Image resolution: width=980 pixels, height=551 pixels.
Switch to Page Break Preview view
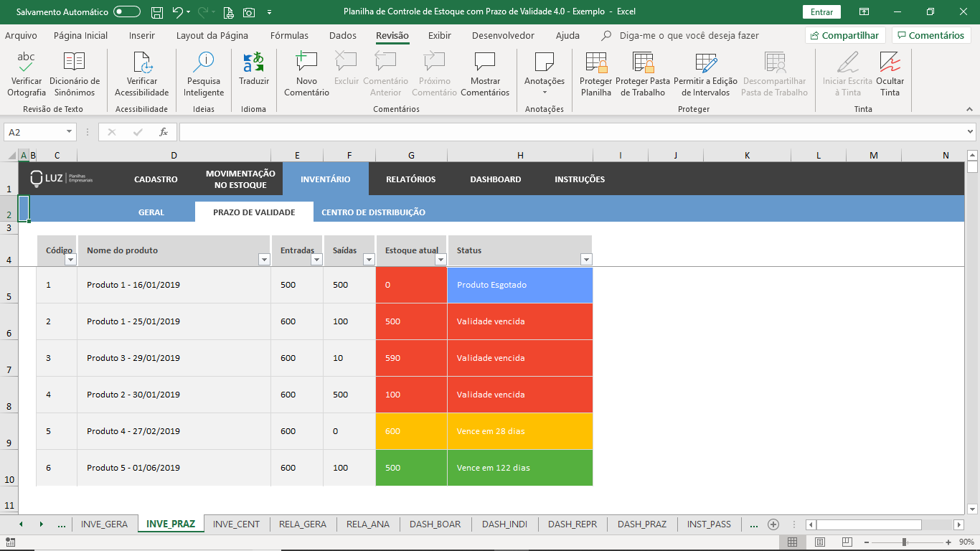coord(847,542)
